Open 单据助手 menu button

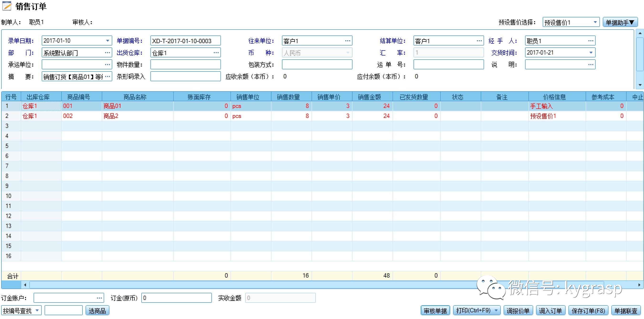(x=620, y=22)
